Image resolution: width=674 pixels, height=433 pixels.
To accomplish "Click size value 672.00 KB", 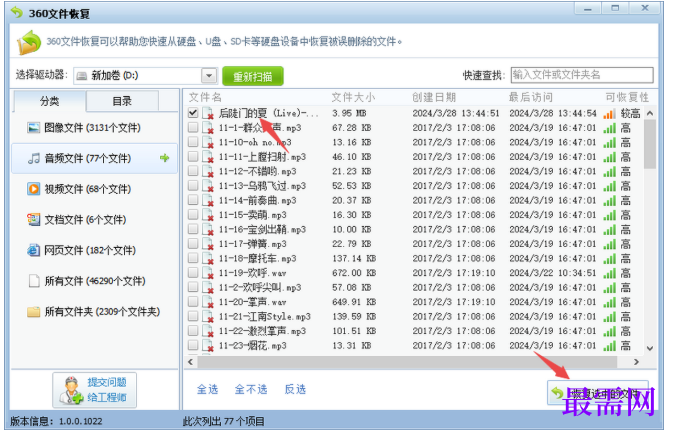I will [354, 273].
